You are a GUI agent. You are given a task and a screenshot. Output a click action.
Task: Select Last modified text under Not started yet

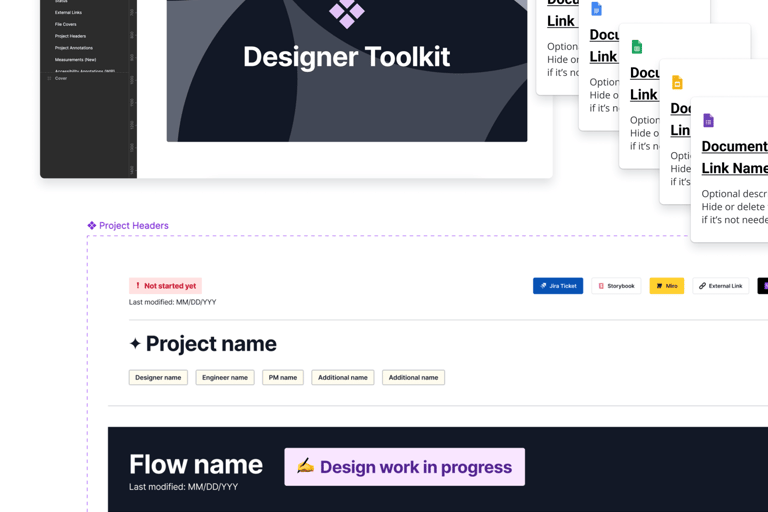pos(172,302)
